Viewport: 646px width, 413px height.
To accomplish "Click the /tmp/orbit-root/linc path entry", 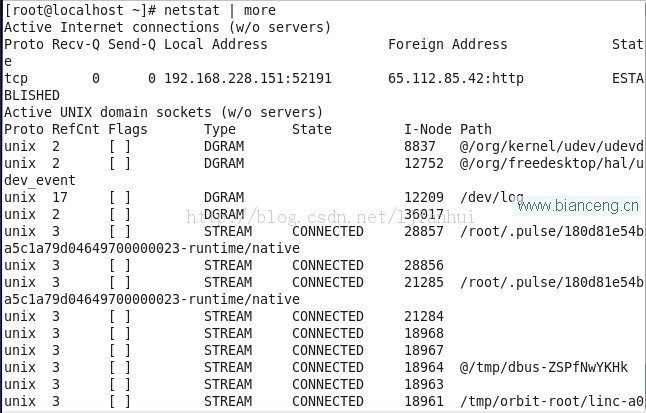I will 551,401.
